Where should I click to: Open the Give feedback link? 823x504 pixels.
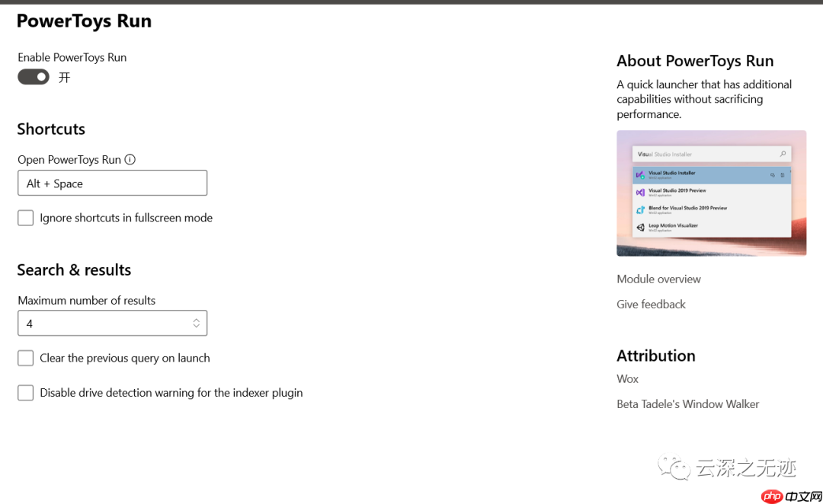[x=651, y=304]
